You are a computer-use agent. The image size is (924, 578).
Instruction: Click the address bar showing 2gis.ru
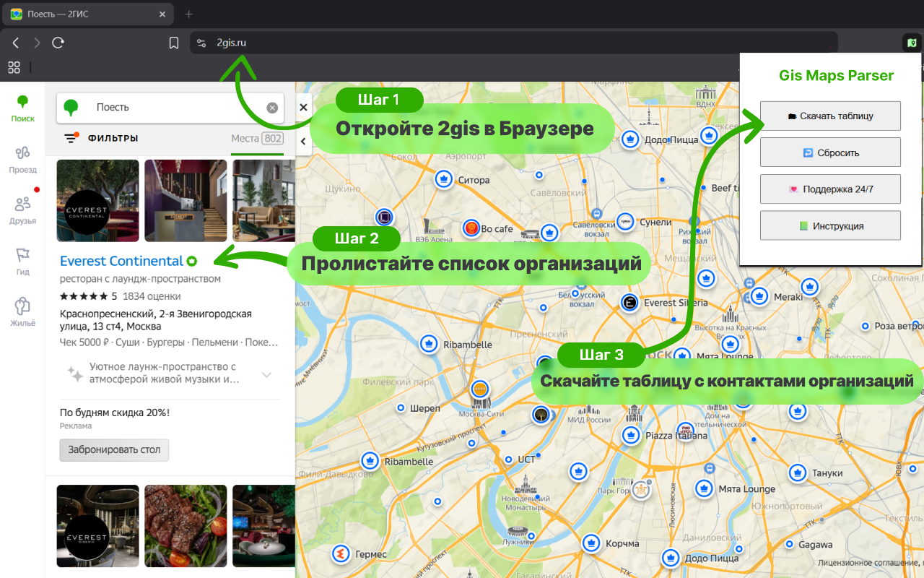pos(513,43)
